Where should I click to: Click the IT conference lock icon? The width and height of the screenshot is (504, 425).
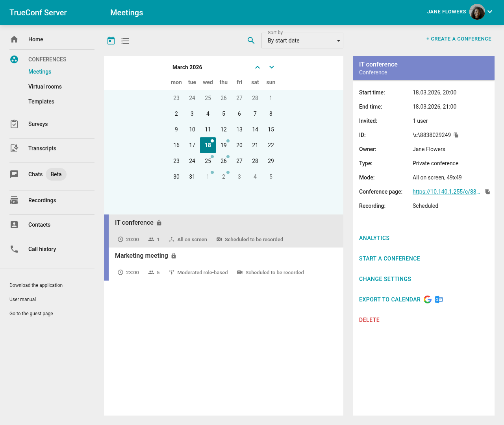click(159, 223)
